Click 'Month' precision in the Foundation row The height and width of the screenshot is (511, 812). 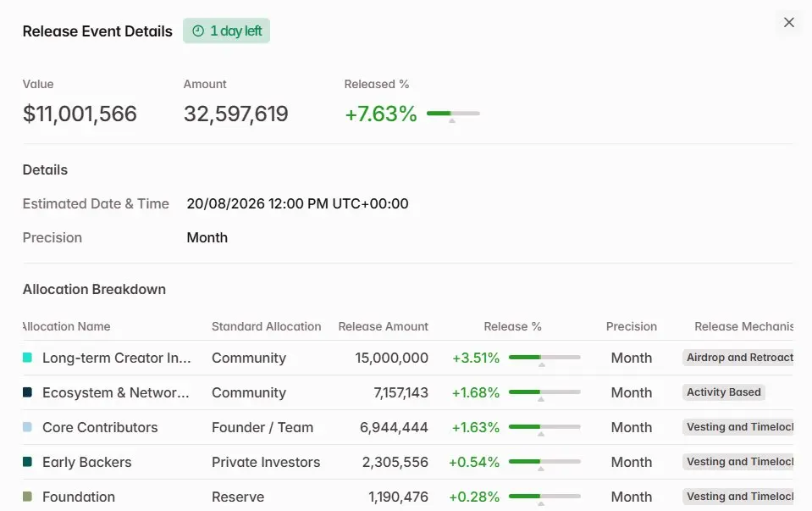[x=632, y=497]
